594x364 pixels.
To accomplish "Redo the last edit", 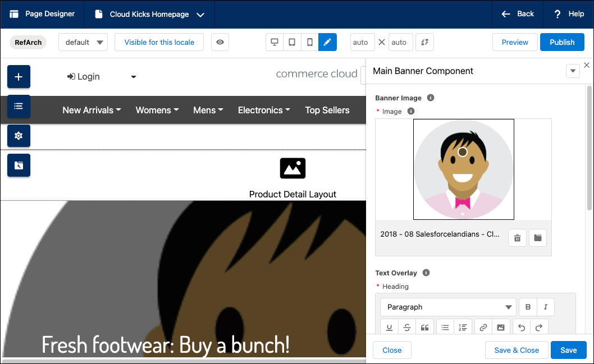I will 539,328.
